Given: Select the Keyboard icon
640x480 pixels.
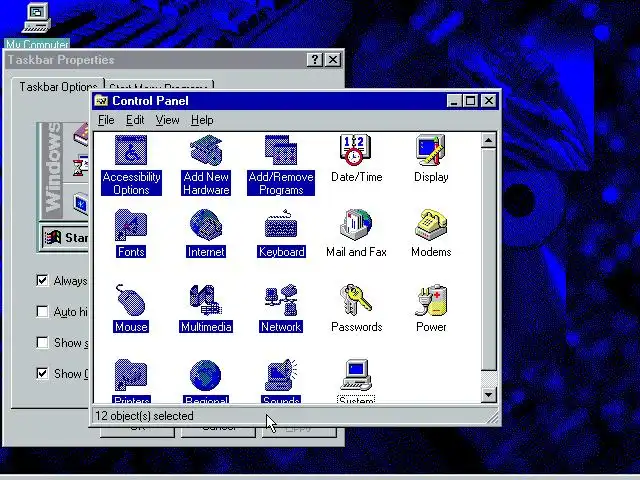Looking at the screenshot, I should point(281,225).
